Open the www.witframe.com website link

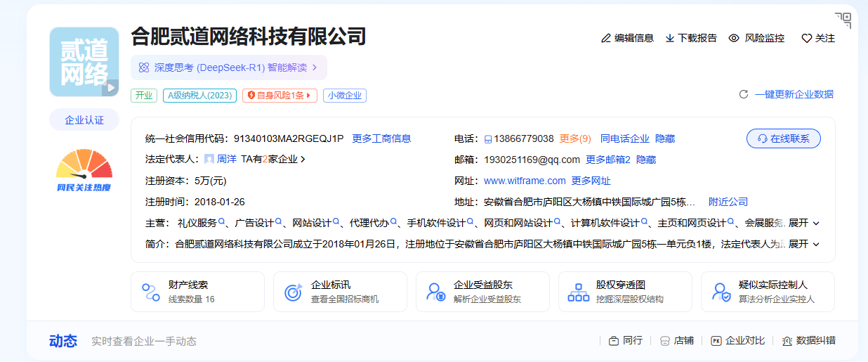525,181
